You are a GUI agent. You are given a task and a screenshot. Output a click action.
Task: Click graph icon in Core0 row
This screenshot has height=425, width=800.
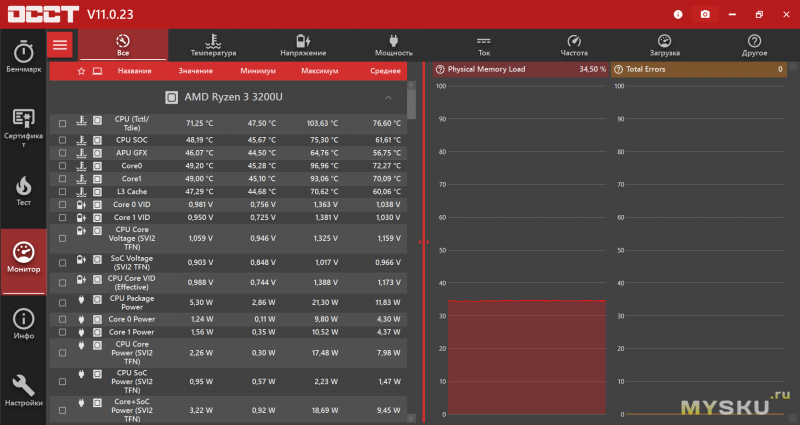pos(97,166)
